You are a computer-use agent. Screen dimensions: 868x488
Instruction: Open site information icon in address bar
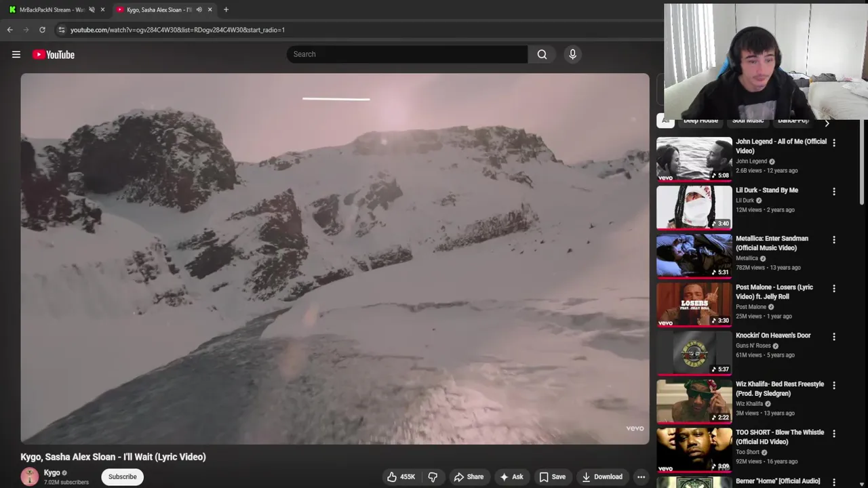[x=61, y=30]
